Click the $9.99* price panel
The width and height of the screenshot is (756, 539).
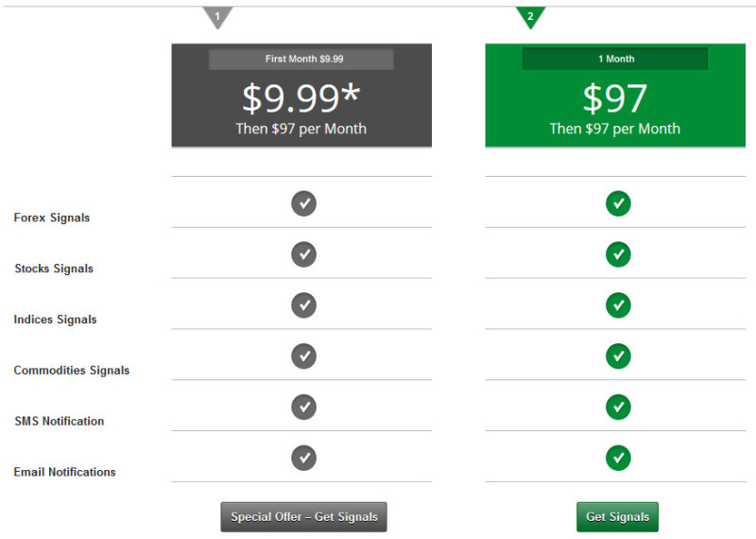[301, 96]
